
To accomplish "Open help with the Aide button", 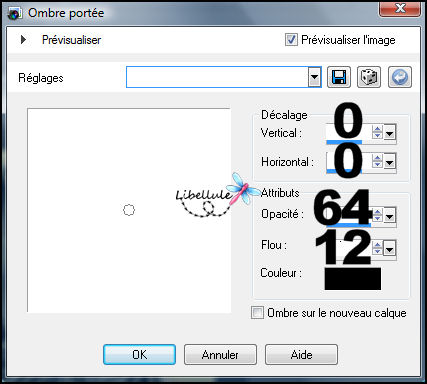I will pyautogui.click(x=301, y=354).
